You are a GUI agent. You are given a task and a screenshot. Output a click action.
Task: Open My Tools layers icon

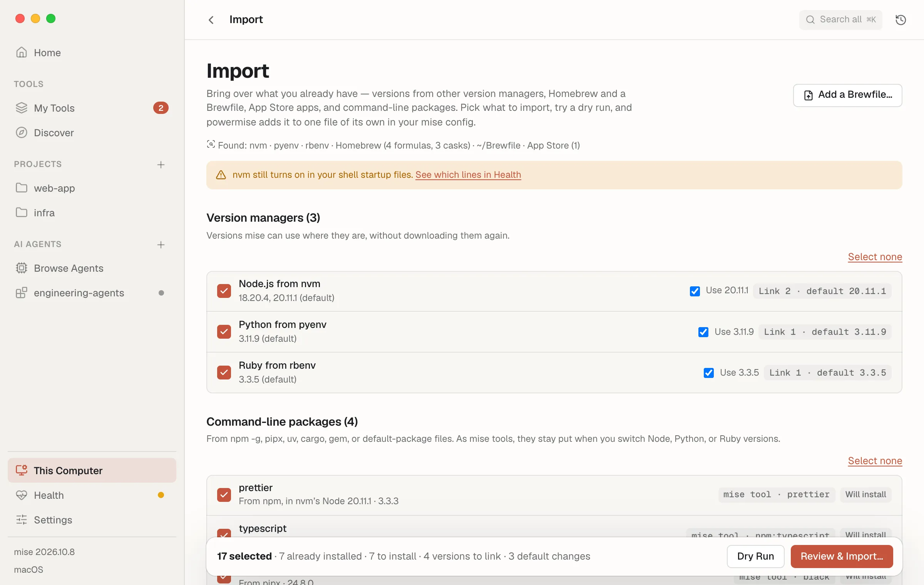click(x=22, y=108)
